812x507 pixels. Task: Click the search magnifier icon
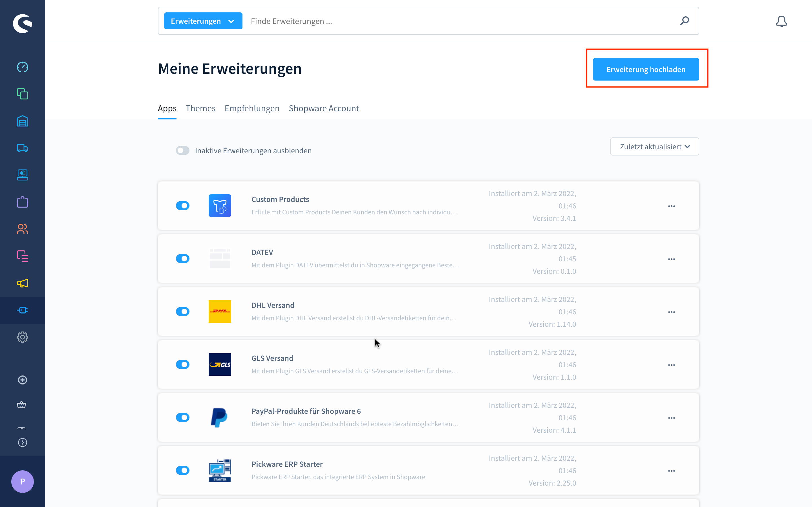coord(685,21)
